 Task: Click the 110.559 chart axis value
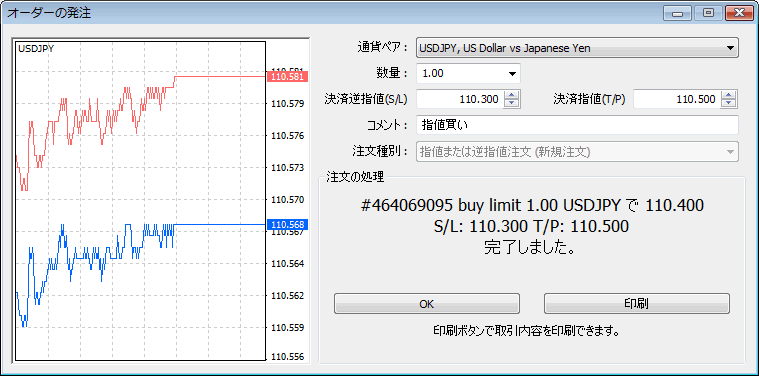click(288, 328)
